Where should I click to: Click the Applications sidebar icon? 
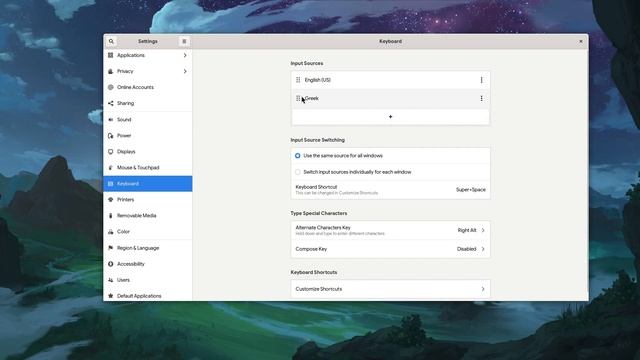coord(110,55)
